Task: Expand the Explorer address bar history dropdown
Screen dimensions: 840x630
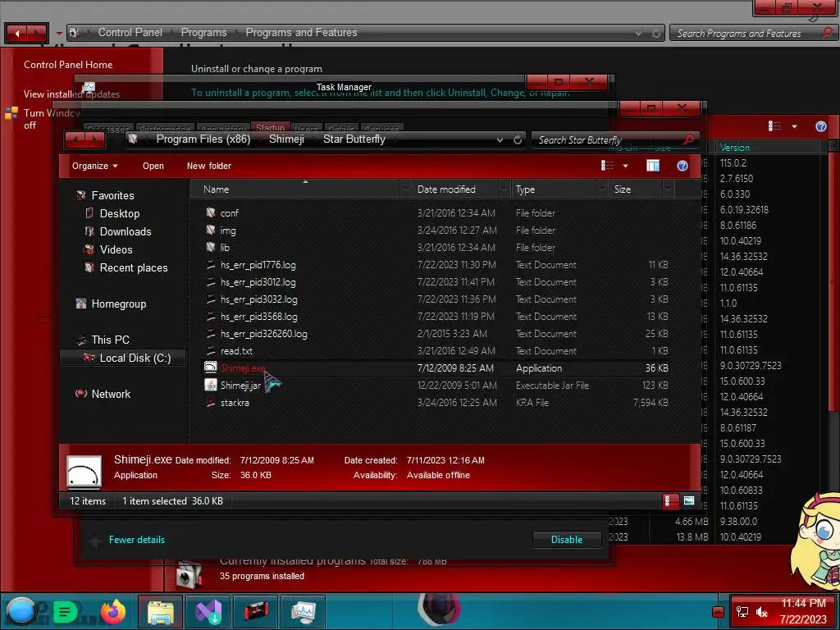Action: point(500,139)
